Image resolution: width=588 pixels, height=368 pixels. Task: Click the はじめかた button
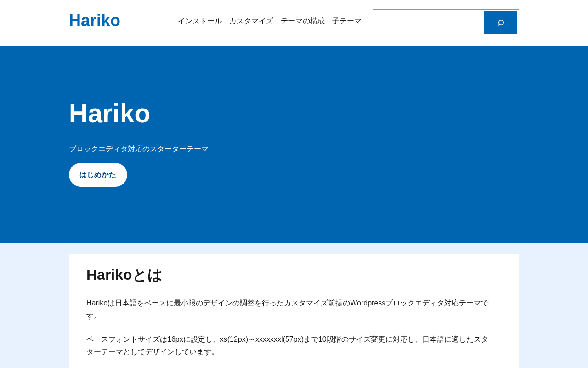pyautogui.click(x=98, y=175)
